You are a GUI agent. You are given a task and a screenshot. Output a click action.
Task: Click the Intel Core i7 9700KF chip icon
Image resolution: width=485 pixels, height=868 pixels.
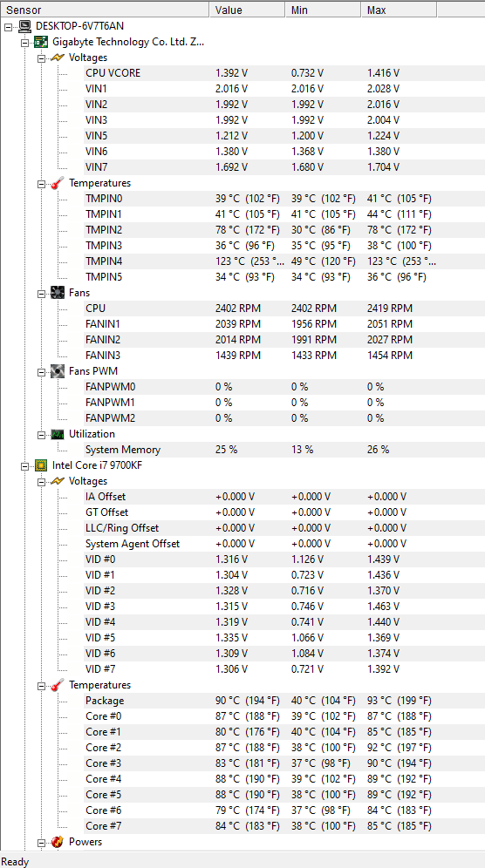(x=41, y=465)
